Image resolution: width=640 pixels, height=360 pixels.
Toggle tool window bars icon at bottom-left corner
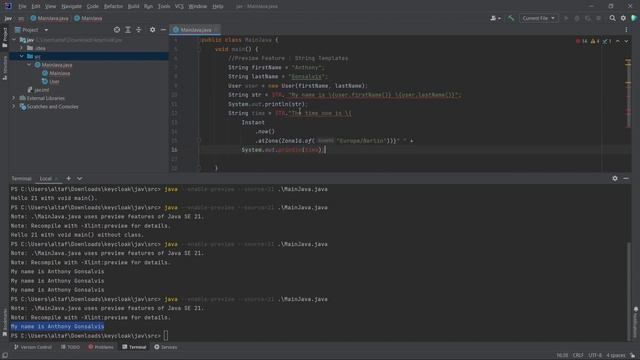4,356
